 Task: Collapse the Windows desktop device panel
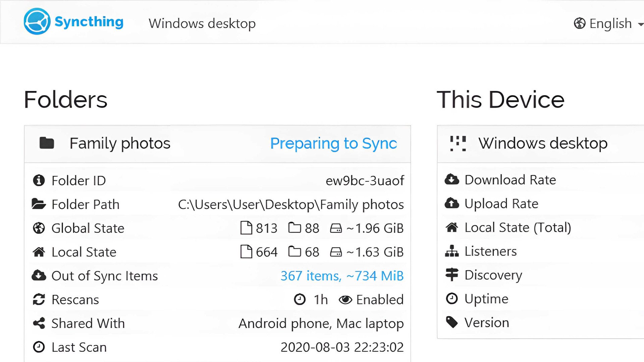pyautogui.click(x=541, y=144)
